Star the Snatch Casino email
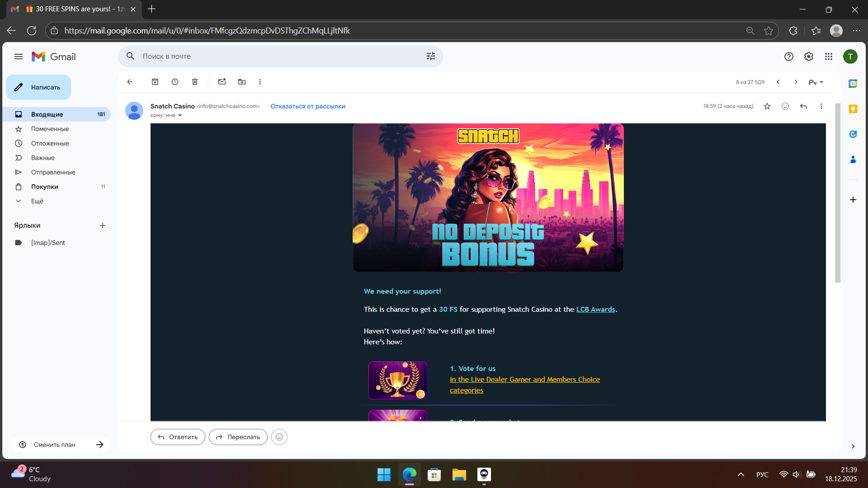The width and height of the screenshot is (868, 488). coord(767,106)
